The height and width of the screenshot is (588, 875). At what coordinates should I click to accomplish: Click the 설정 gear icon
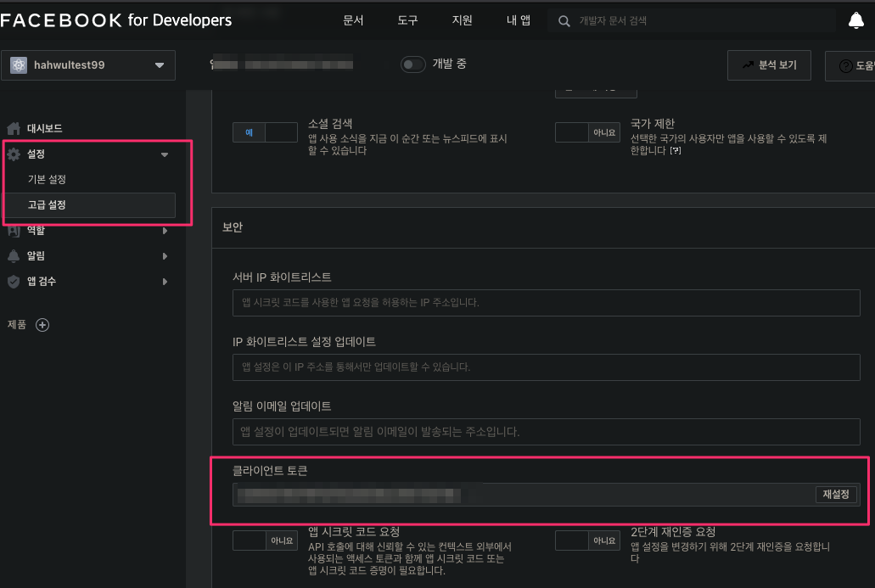(14, 154)
